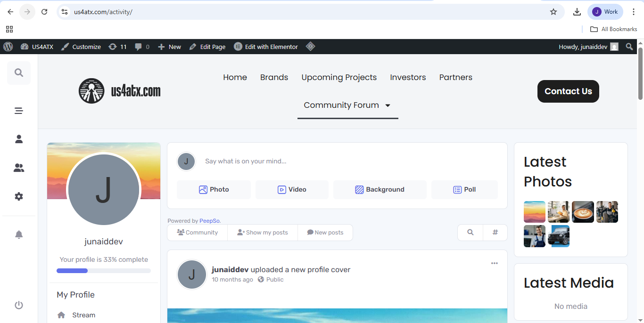644x323 pixels.
Task: Click Edit with Elementor
Action: coord(266,47)
